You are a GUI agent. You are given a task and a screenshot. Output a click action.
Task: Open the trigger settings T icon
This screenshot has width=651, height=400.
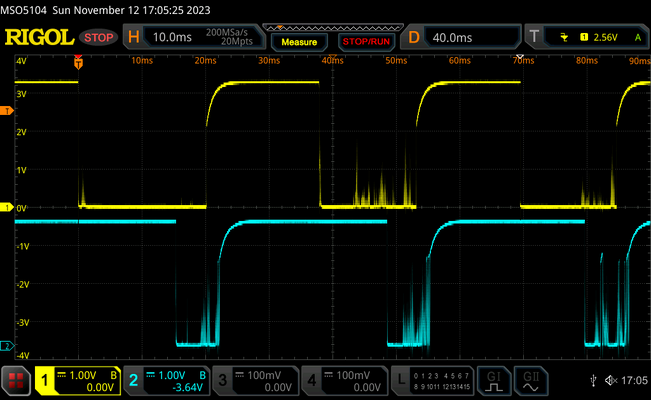[534, 37]
